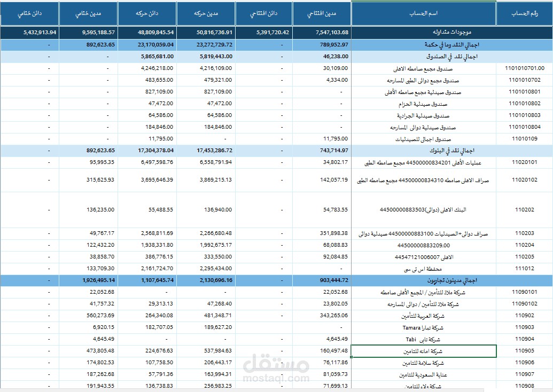Select account number 110203

click(525, 233)
